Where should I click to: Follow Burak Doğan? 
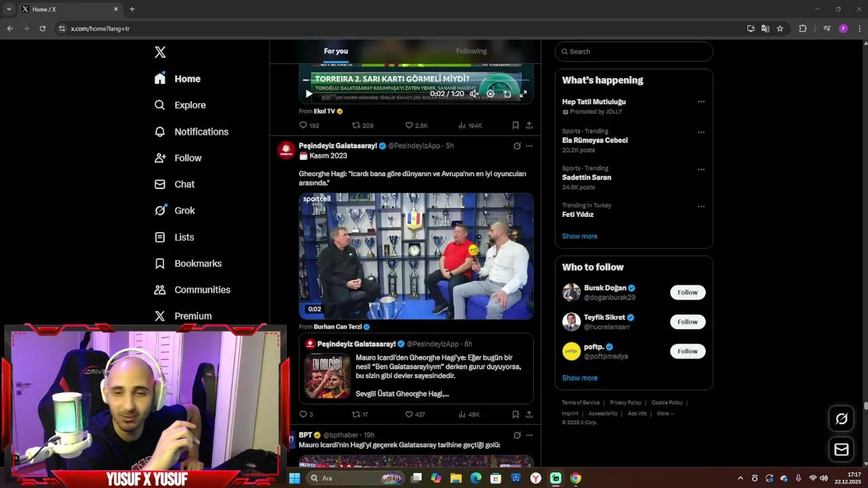pyautogui.click(x=688, y=292)
